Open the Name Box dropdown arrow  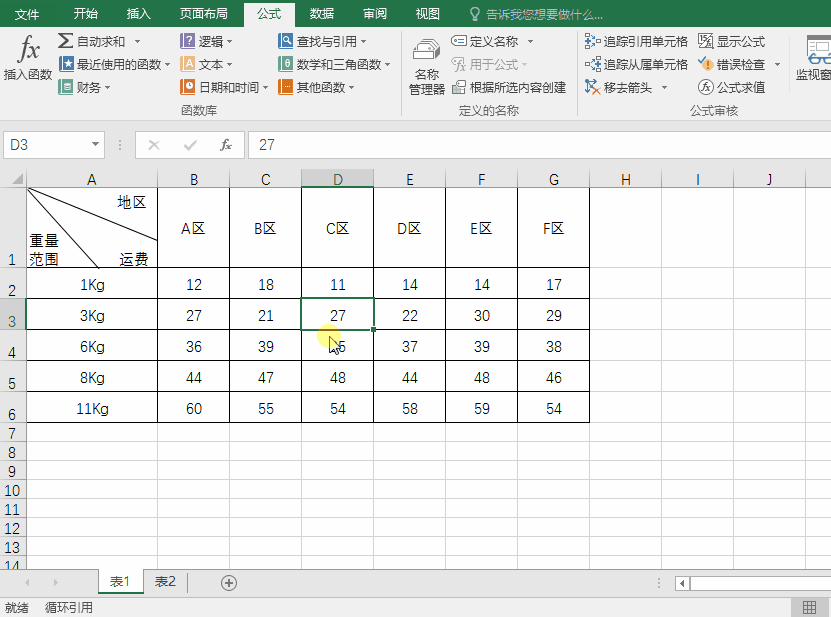[95, 144]
